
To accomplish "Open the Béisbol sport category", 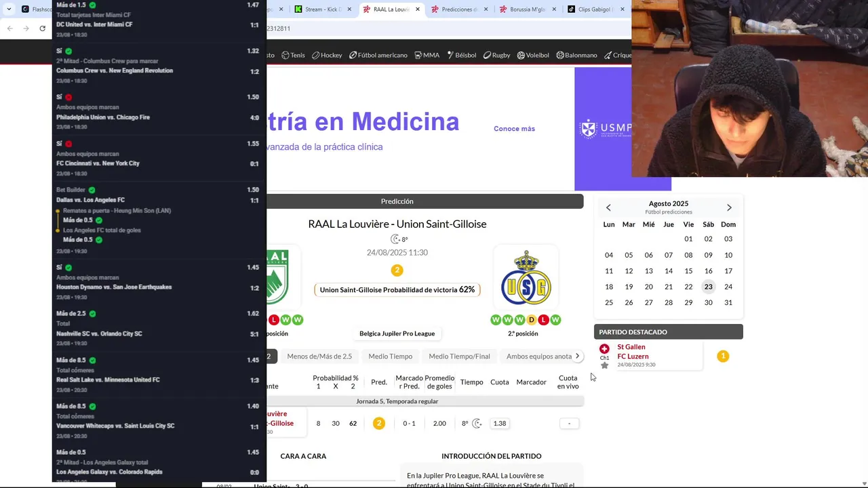I will (x=461, y=55).
